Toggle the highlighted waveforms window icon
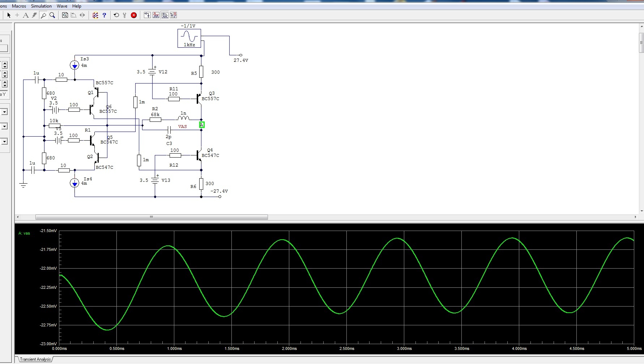Screen dimensions: 644x364 pos(165,15)
